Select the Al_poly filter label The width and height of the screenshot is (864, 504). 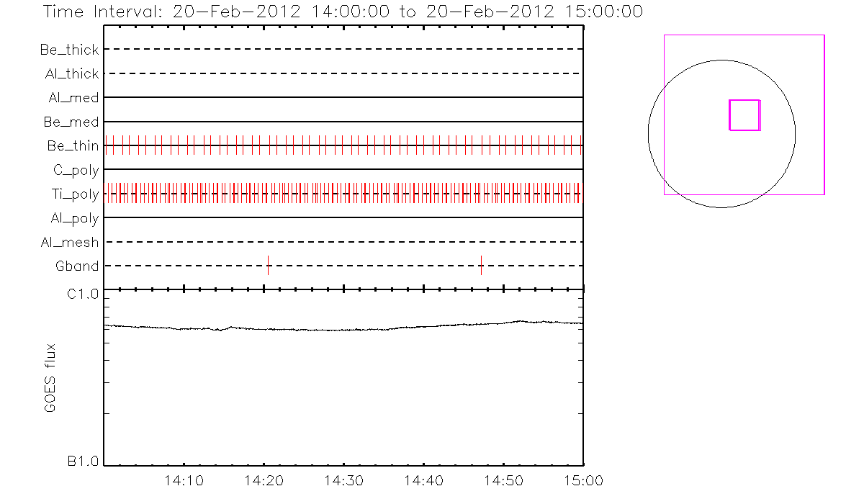[x=74, y=218]
